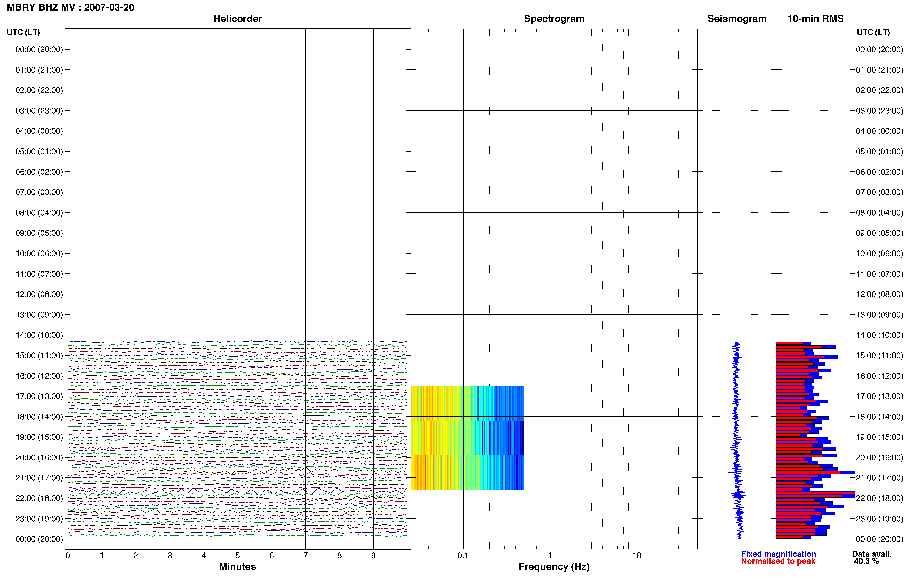The height and width of the screenshot is (578, 924).
Task: Click the left '08:00 (04:00)' time label
Action: pyautogui.click(x=39, y=213)
